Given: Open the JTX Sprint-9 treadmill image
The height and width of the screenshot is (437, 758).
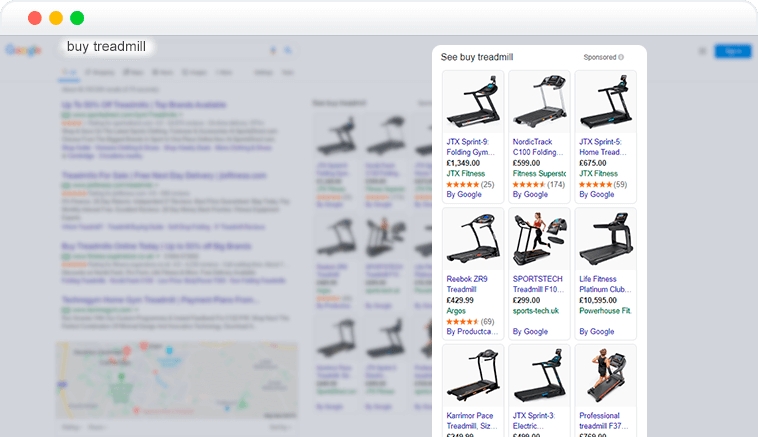Looking at the screenshot, I should (473, 102).
